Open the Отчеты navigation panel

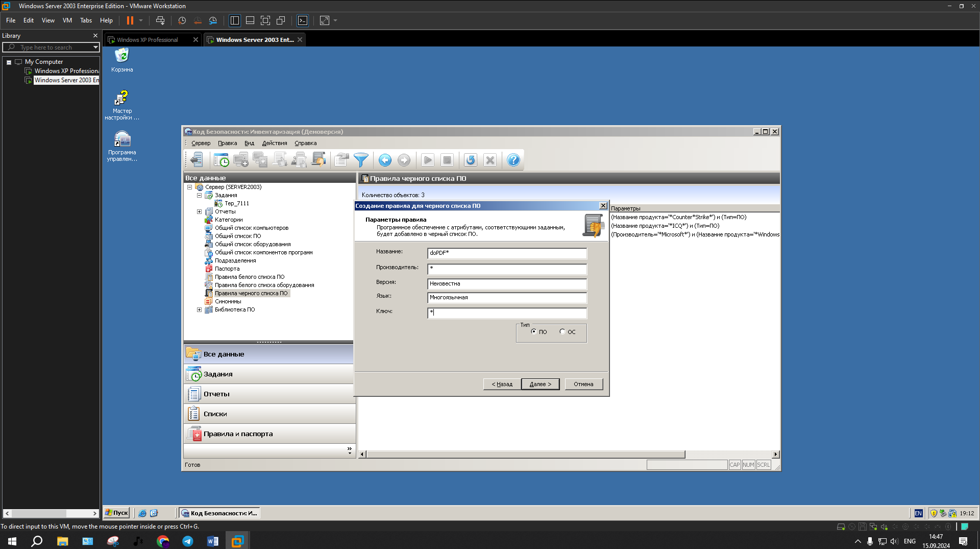coord(268,394)
